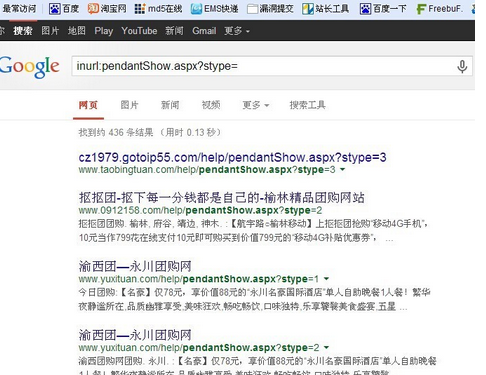Viewport: 486px width, 375px height.
Task: Expand the 更多 dropdown in black bar
Action: point(237,31)
